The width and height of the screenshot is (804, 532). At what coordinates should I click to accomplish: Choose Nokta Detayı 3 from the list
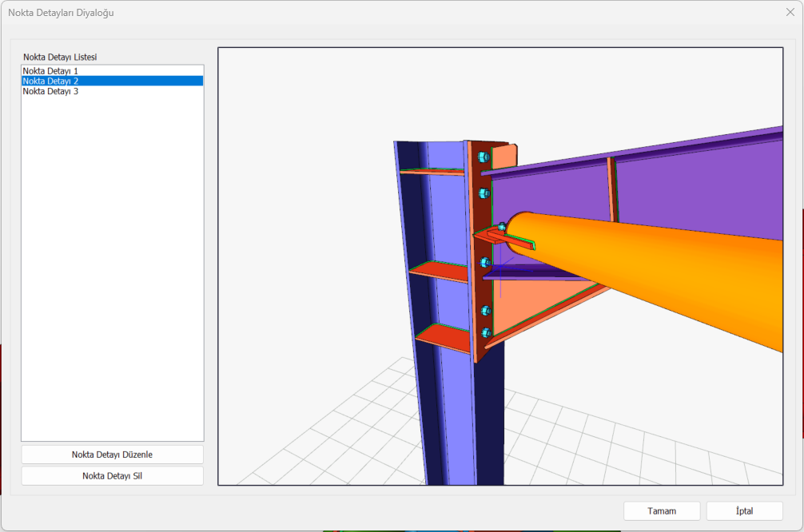[x=50, y=91]
